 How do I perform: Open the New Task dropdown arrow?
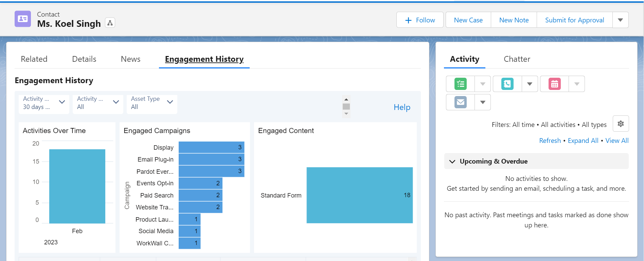[483, 84]
